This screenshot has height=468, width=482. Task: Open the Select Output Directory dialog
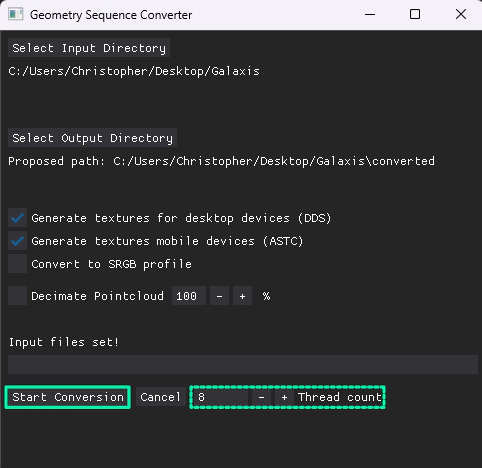tap(92, 138)
